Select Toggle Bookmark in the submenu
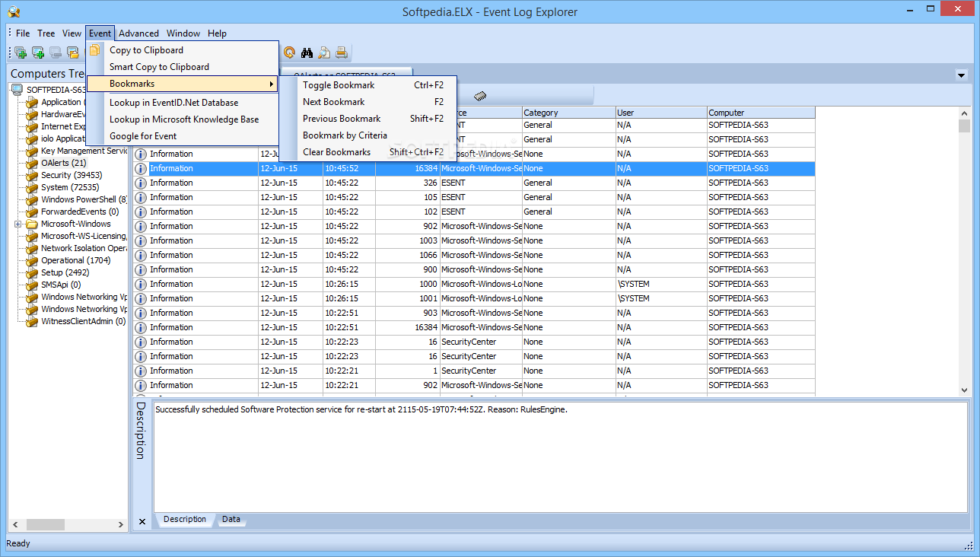The image size is (980, 557). [x=367, y=85]
